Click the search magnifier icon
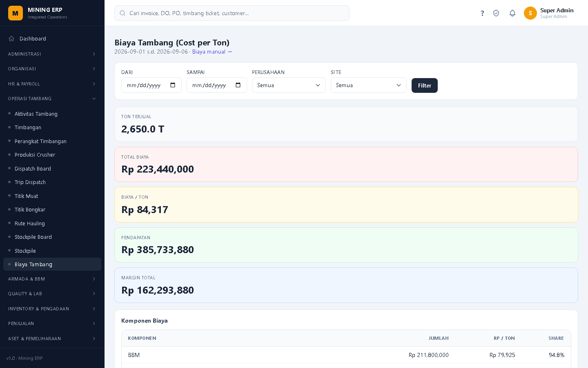The height and width of the screenshot is (368, 588). (x=122, y=13)
